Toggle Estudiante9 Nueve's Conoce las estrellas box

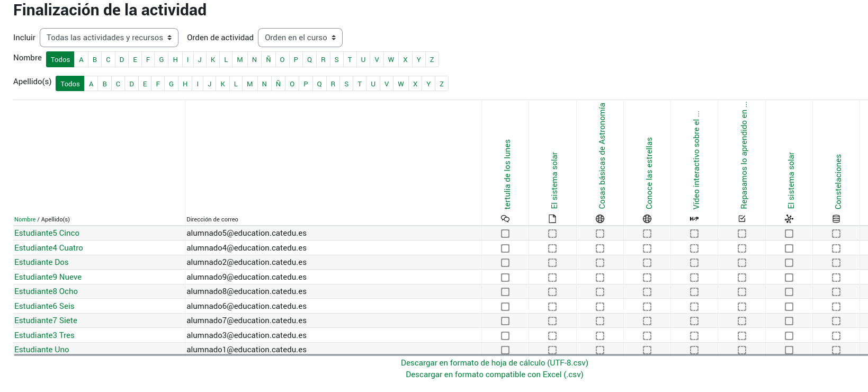(x=647, y=278)
